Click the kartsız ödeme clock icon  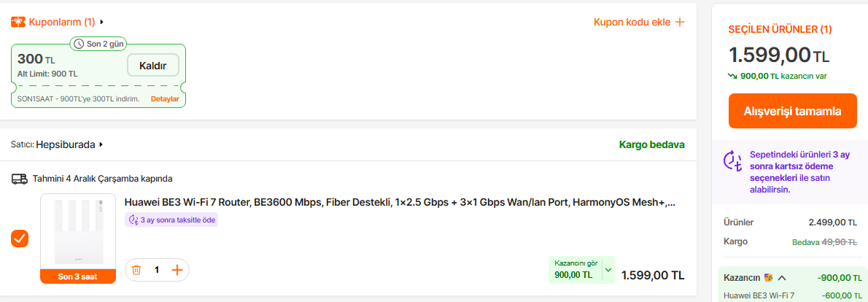(732, 161)
